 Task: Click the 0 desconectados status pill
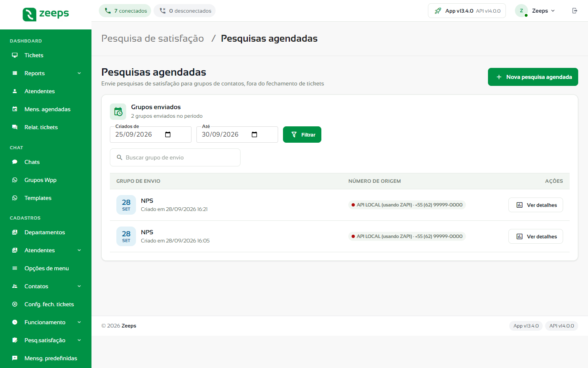[x=185, y=11]
